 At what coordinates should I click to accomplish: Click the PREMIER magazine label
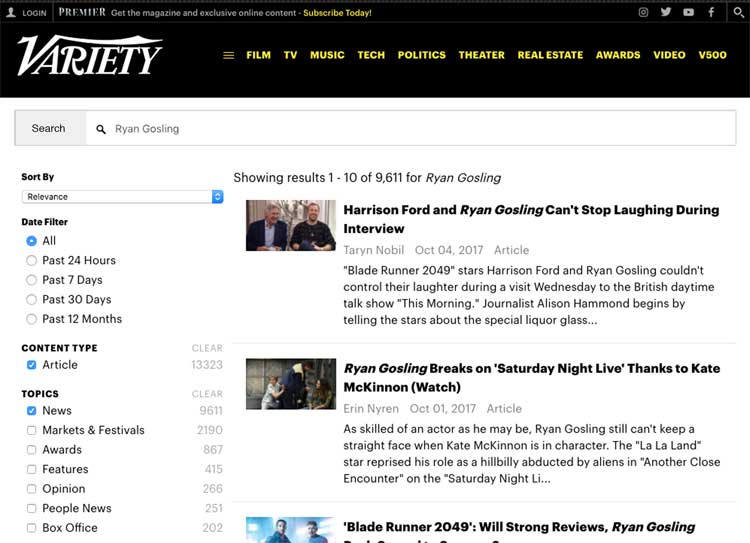pos(82,12)
